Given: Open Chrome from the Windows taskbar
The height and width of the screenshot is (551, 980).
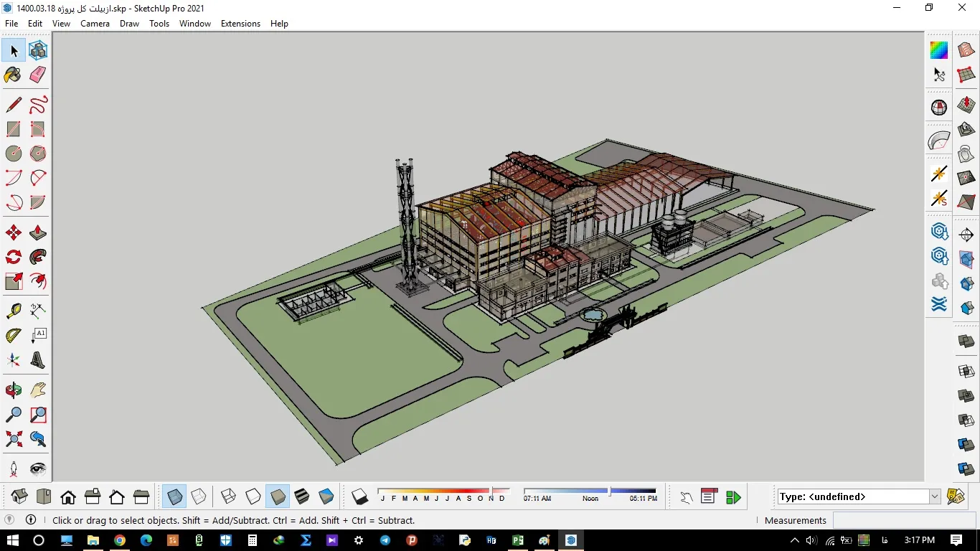Looking at the screenshot, I should (x=120, y=540).
